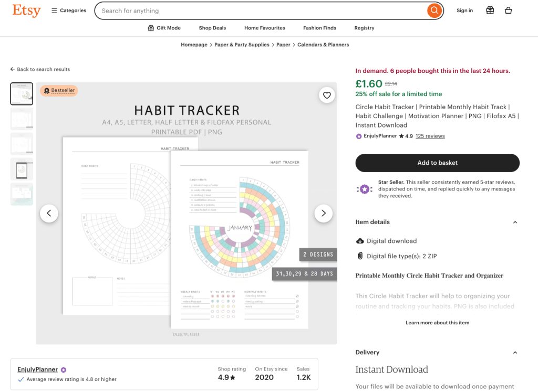Open the 125 reviews link
Screen dimensions: 538x392
click(430, 136)
